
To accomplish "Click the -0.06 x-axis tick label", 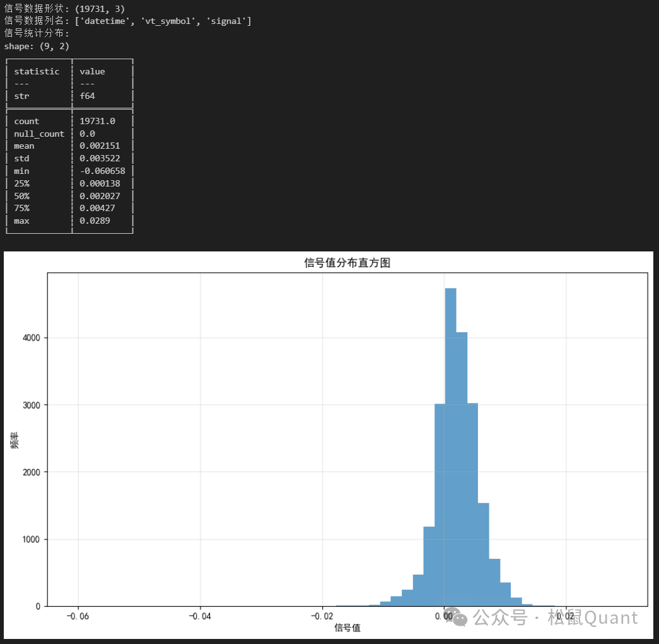I will tap(78, 615).
